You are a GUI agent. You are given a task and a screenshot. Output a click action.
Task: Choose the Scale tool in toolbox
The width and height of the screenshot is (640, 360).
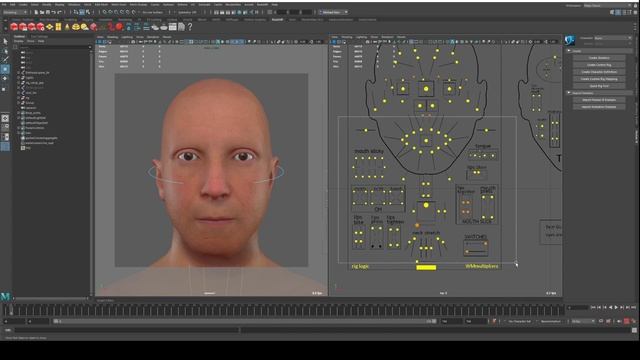(5, 88)
